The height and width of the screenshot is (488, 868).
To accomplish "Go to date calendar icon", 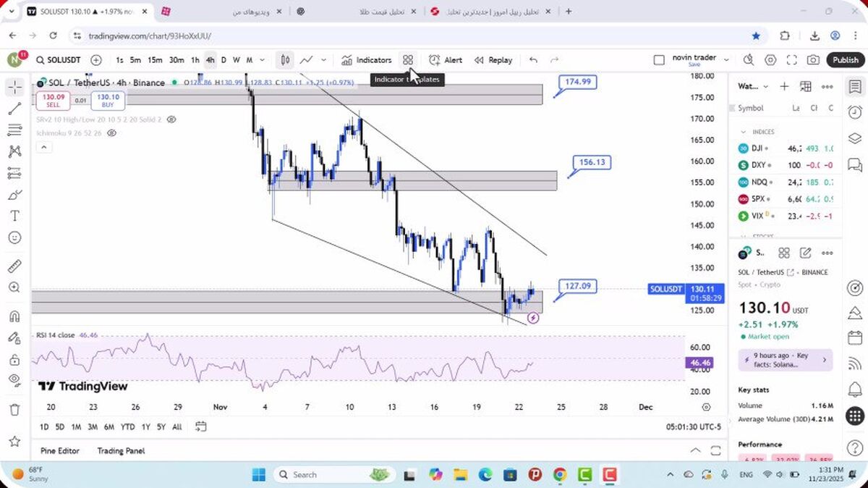I will (x=200, y=426).
